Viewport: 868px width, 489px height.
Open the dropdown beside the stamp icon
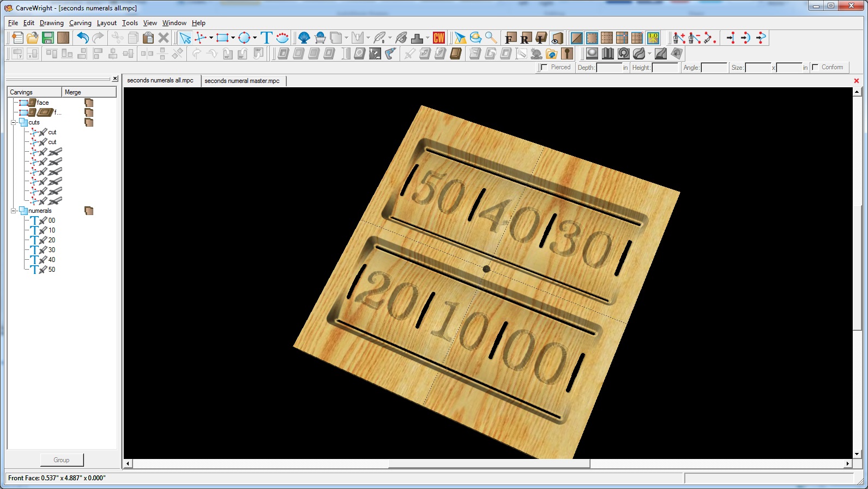[x=427, y=38]
